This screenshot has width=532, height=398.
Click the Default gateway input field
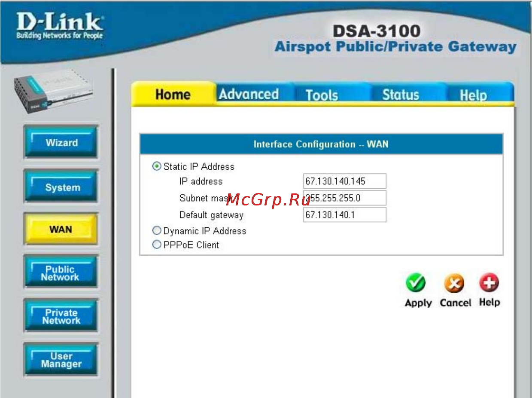[344, 214]
